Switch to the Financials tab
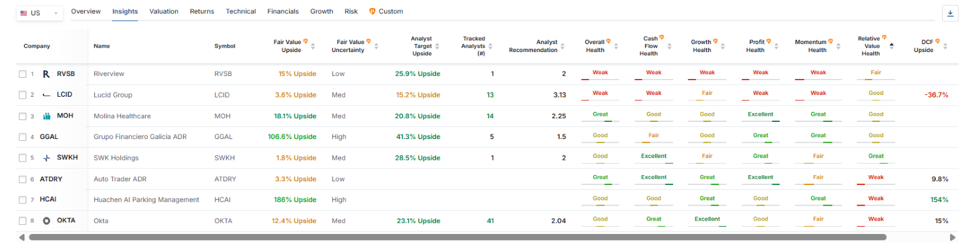Image resolution: width=980 pixels, height=245 pixels. coord(283,12)
